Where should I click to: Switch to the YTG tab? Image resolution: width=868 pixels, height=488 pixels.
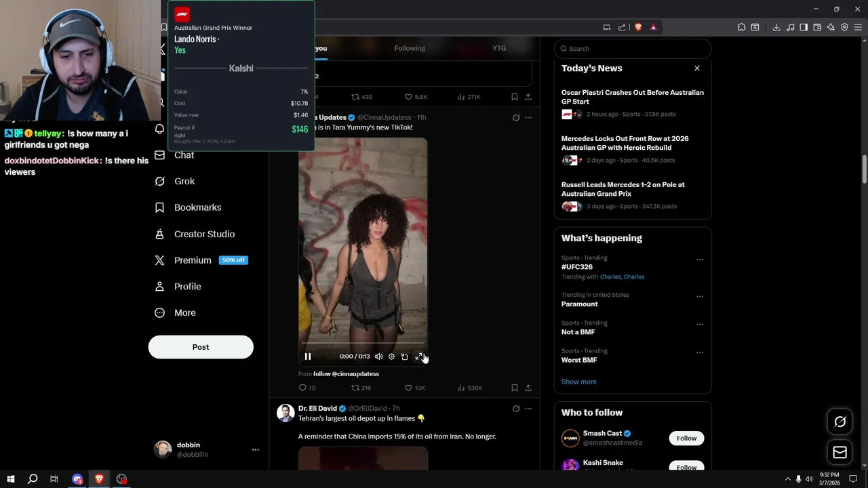(x=499, y=48)
